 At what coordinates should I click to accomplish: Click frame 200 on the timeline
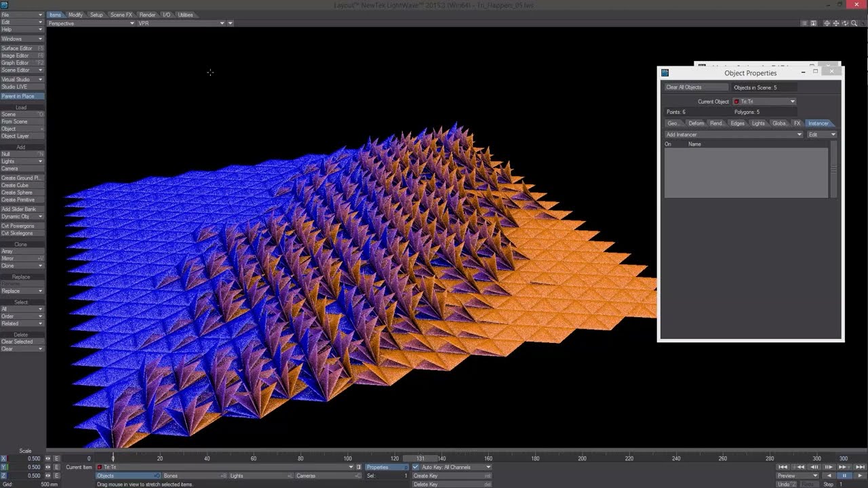coord(582,459)
